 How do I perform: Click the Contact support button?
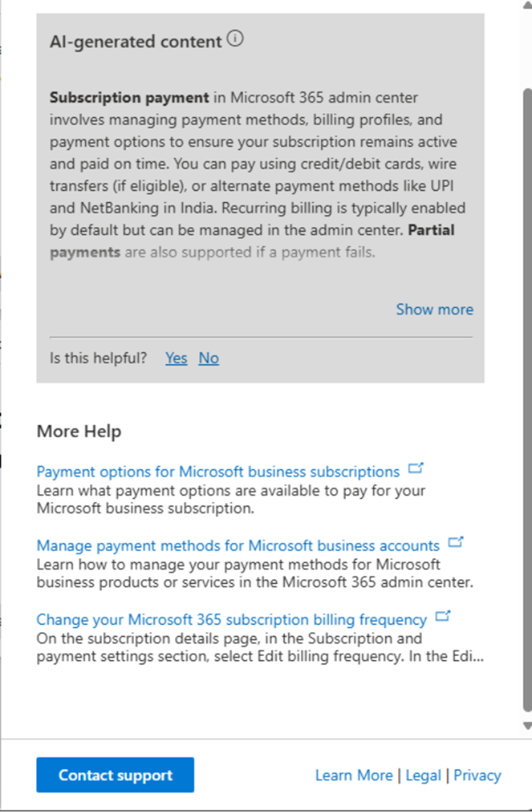point(115,775)
